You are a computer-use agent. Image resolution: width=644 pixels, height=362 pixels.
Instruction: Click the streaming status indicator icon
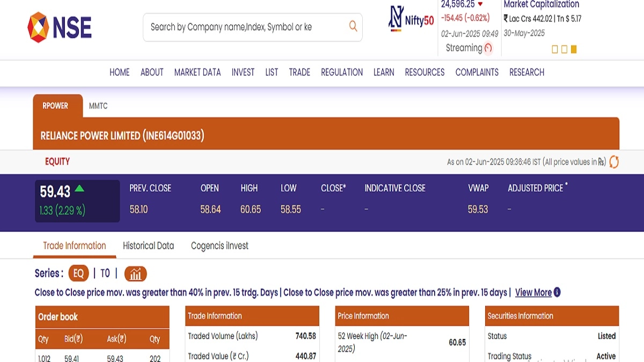click(x=488, y=48)
